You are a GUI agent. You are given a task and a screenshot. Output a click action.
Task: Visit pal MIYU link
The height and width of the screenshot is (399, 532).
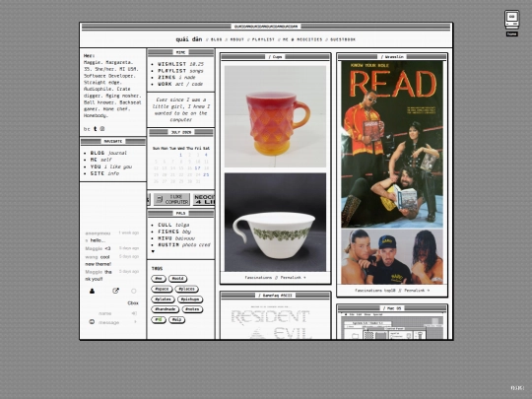(x=176, y=238)
